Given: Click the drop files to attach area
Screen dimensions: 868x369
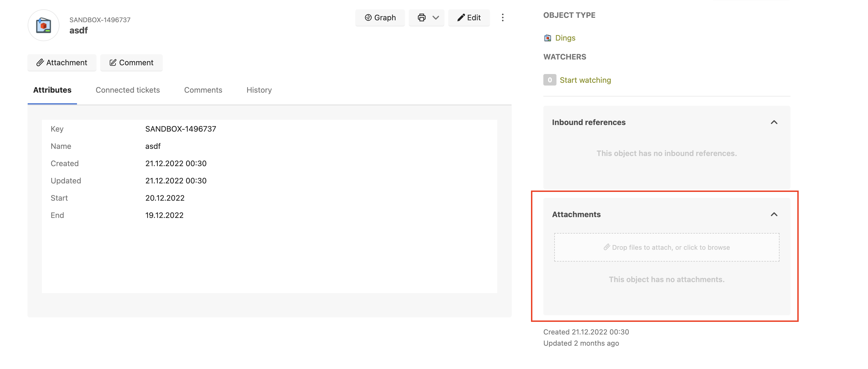Looking at the screenshot, I should pos(667,247).
